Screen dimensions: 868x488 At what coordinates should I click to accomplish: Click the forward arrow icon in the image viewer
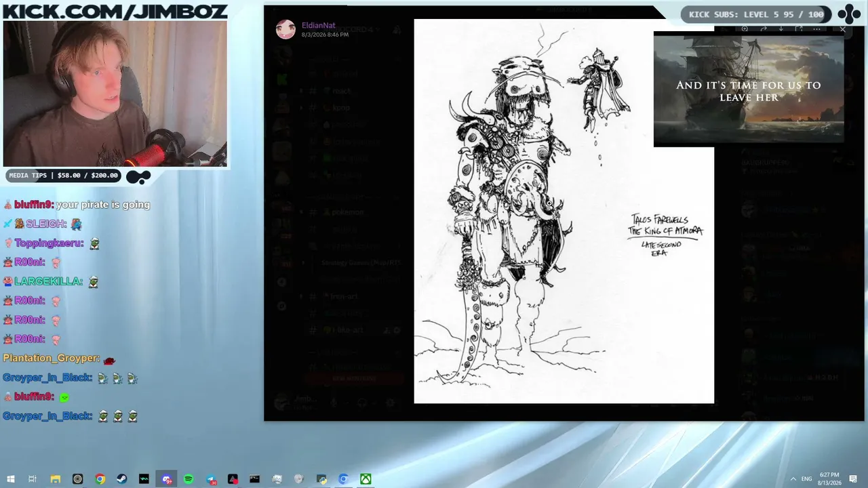coord(763,29)
